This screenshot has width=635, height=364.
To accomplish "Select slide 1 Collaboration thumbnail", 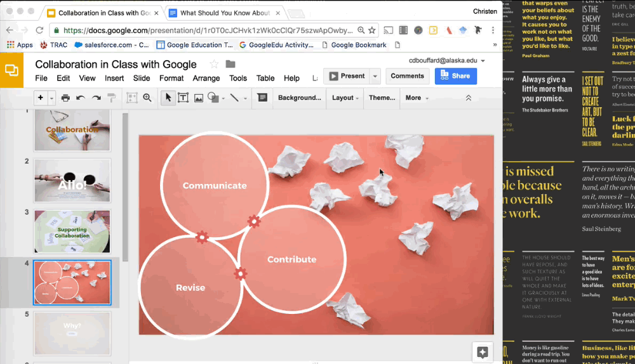I will (72, 130).
